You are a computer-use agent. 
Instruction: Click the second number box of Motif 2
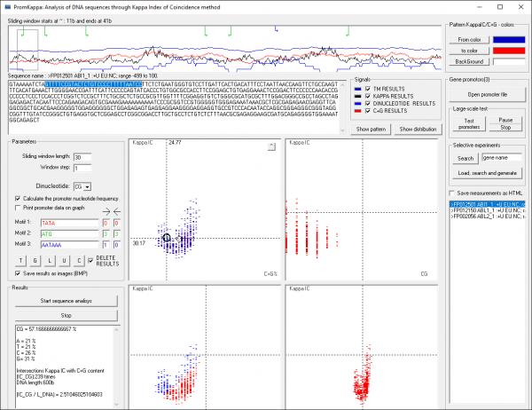tap(116, 234)
